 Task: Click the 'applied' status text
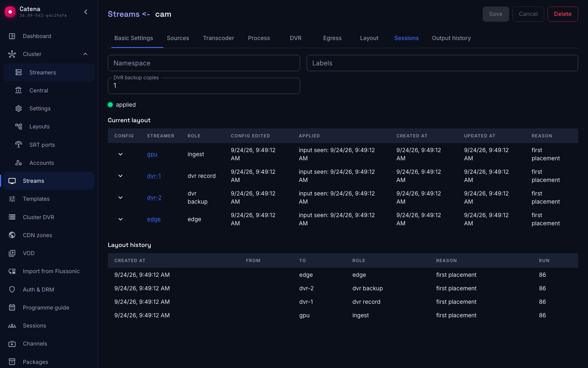[x=126, y=105]
